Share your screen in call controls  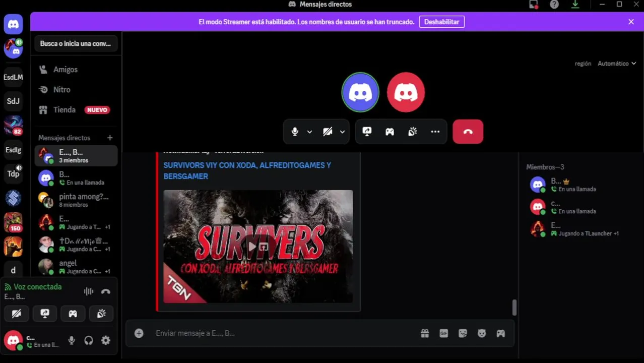367,132
